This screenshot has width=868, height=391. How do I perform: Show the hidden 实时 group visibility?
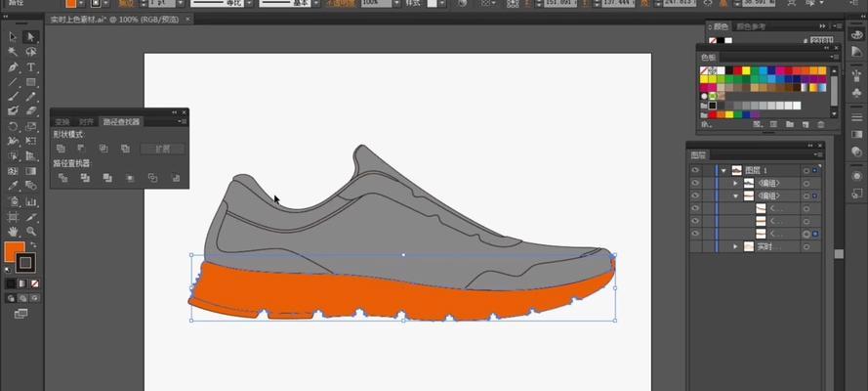(695, 246)
